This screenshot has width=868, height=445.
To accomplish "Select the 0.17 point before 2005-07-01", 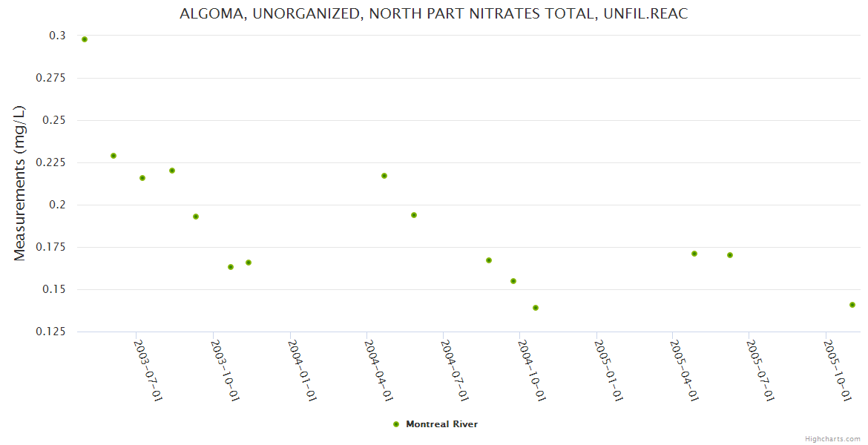I will click(x=730, y=255).
